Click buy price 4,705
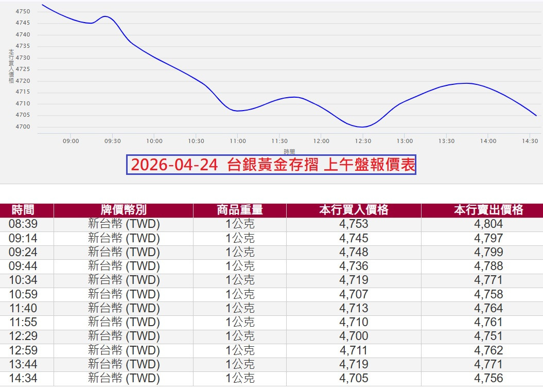 pyautogui.click(x=354, y=378)
